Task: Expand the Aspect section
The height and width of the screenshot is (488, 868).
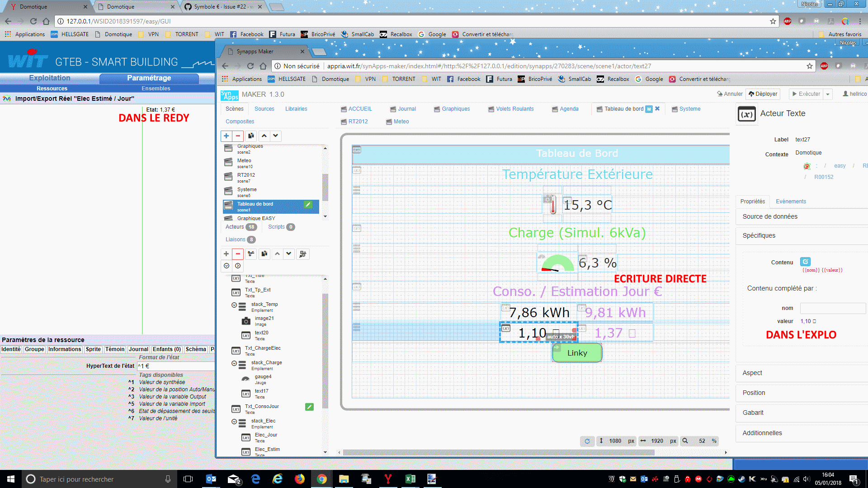Action: (801, 373)
